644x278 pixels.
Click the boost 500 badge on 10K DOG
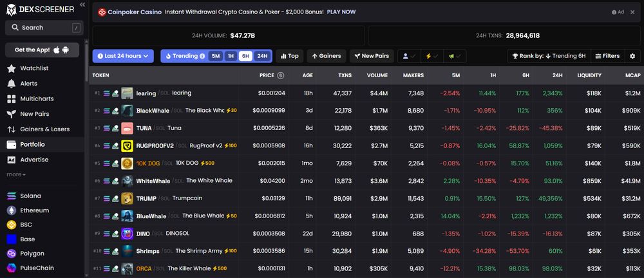coord(207,163)
